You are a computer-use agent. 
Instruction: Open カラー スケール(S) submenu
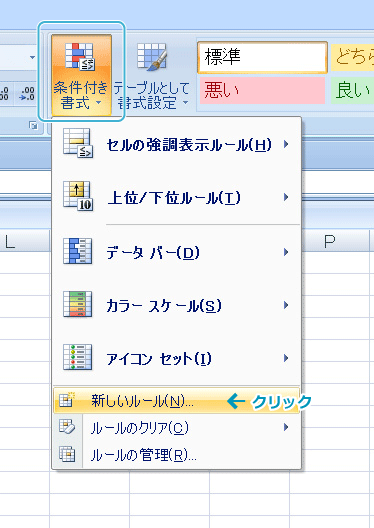pyautogui.click(x=177, y=305)
